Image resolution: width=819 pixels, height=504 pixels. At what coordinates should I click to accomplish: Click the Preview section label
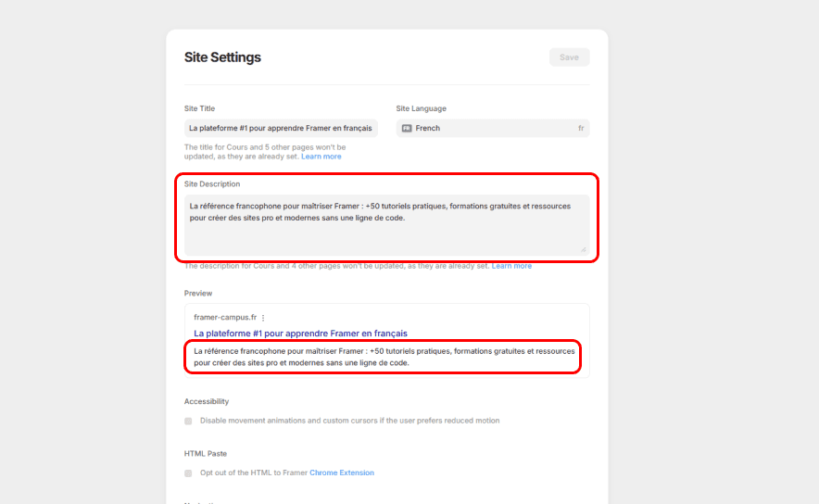(198, 293)
